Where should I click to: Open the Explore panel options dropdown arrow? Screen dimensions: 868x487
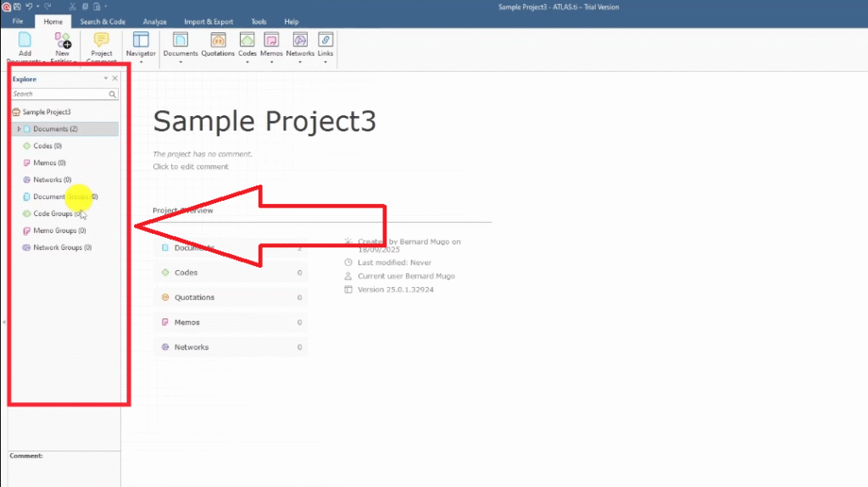point(106,78)
